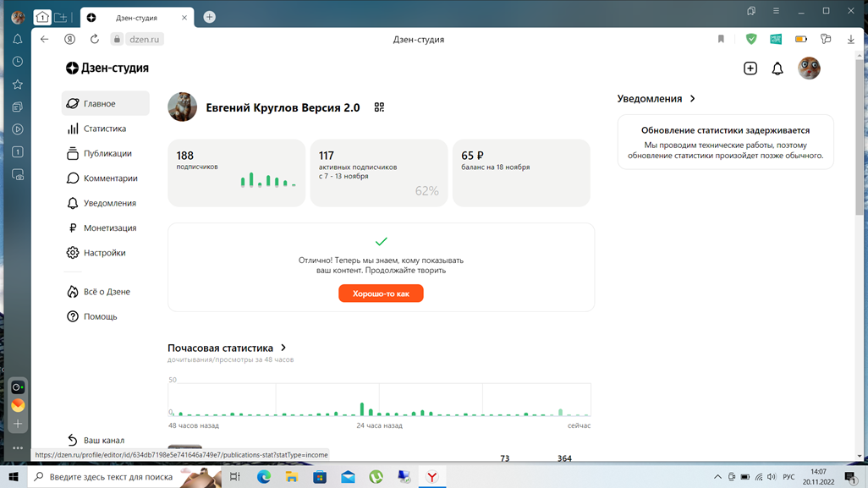
Task: Bookmark this page
Action: 721,39
